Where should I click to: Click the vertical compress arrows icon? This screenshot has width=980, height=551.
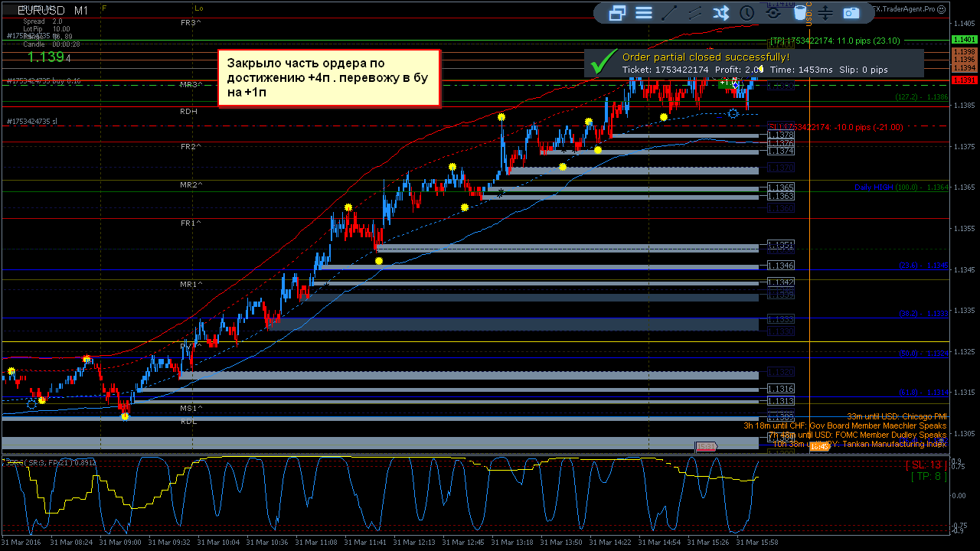click(x=825, y=13)
